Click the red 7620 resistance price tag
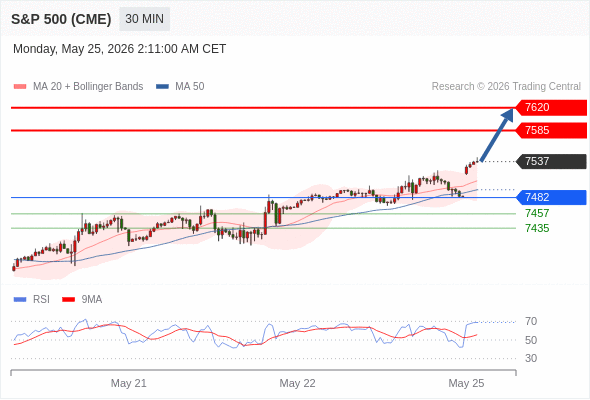Image resolution: width=590 pixels, height=400 pixels. coord(551,108)
